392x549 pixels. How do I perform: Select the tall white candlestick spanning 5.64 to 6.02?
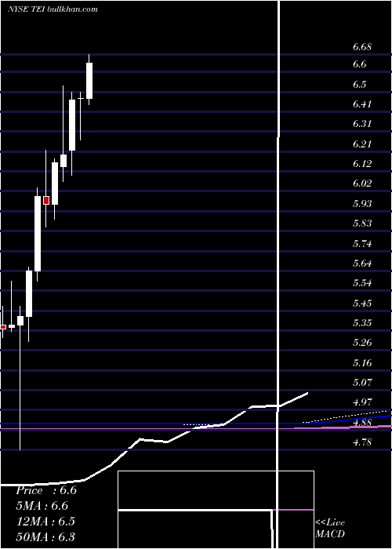[x=38, y=234]
